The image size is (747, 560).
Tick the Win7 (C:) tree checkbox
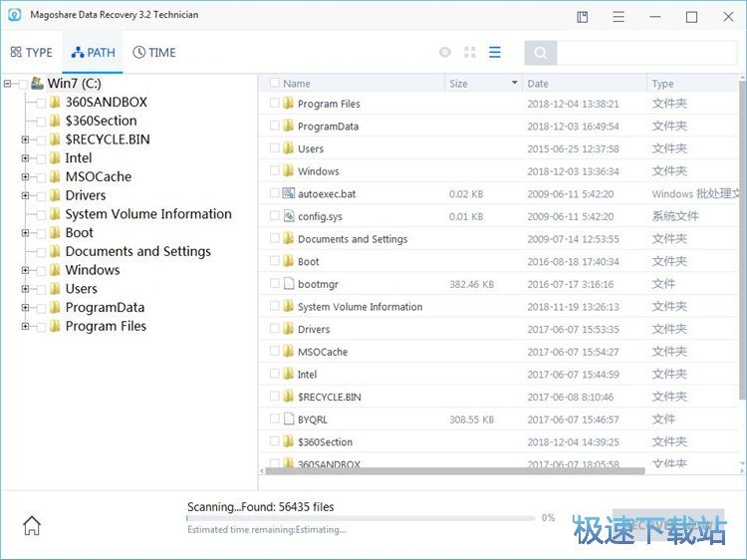(x=22, y=85)
